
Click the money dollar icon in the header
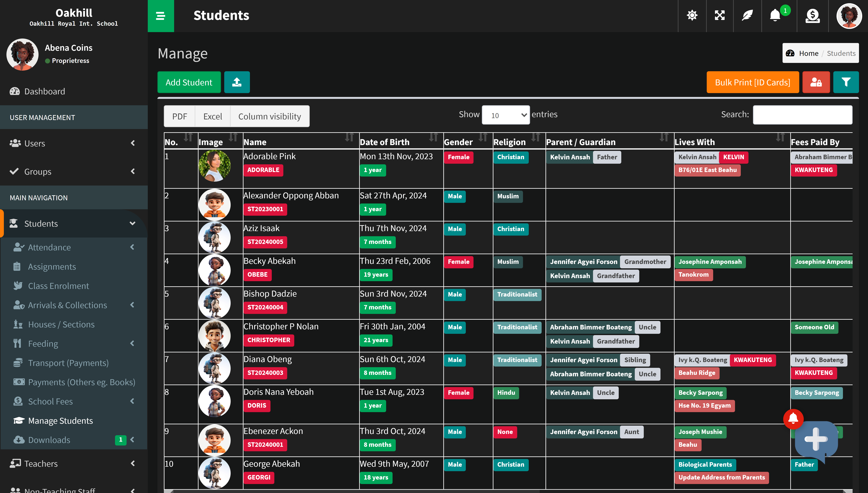point(812,15)
